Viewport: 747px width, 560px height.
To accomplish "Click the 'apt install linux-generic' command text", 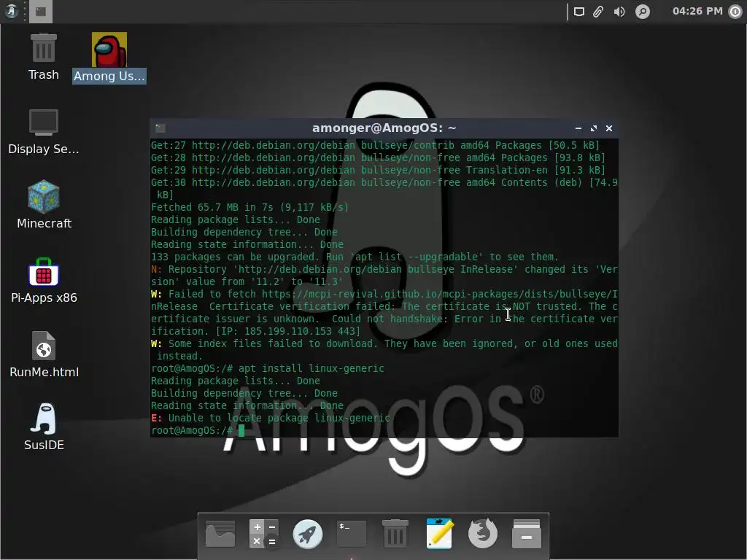I will pos(311,368).
